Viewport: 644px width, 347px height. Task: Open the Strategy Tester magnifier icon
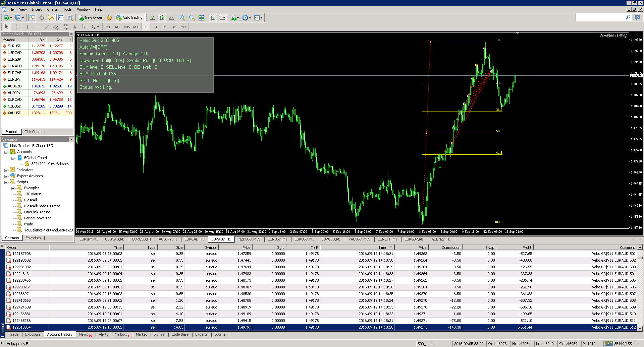coord(70,18)
